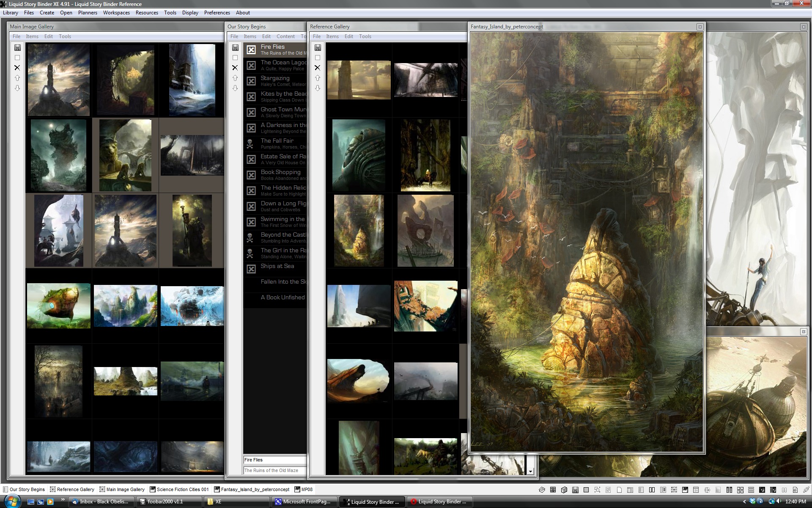The height and width of the screenshot is (508, 812).
Task: Show hidden system tray icons arrow
Action: click(744, 502)
